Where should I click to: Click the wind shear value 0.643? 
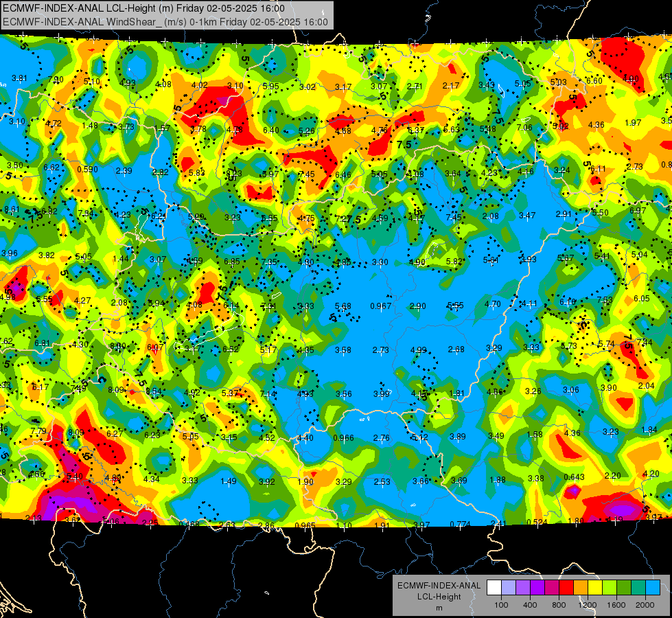[574, 477]
